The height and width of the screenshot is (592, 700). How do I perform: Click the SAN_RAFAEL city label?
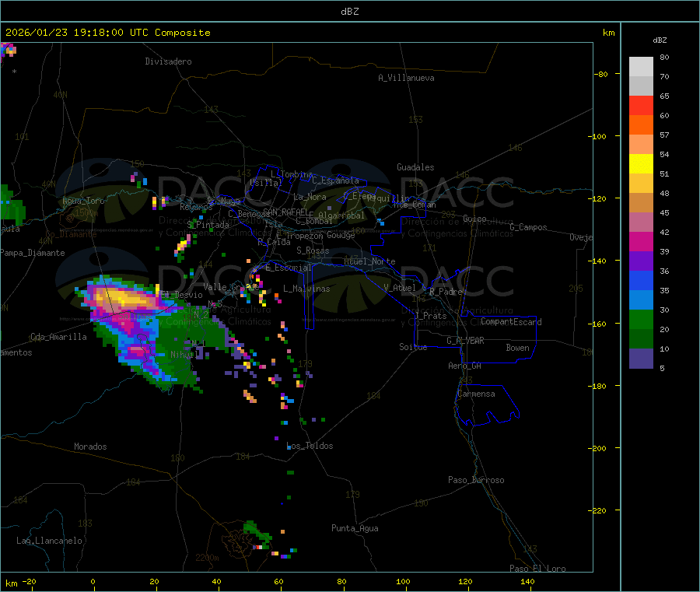coord(285,212)
